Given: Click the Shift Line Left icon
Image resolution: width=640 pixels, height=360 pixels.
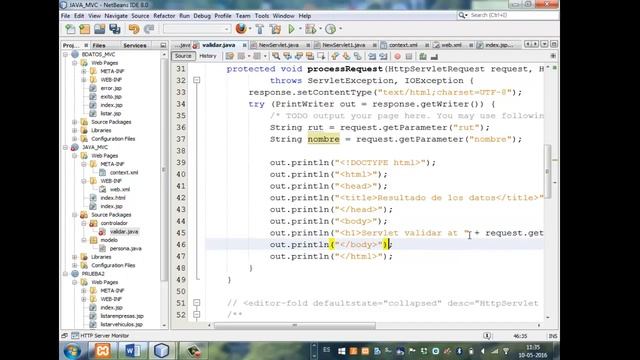Looking at the screenshot, I should [372, 56].
